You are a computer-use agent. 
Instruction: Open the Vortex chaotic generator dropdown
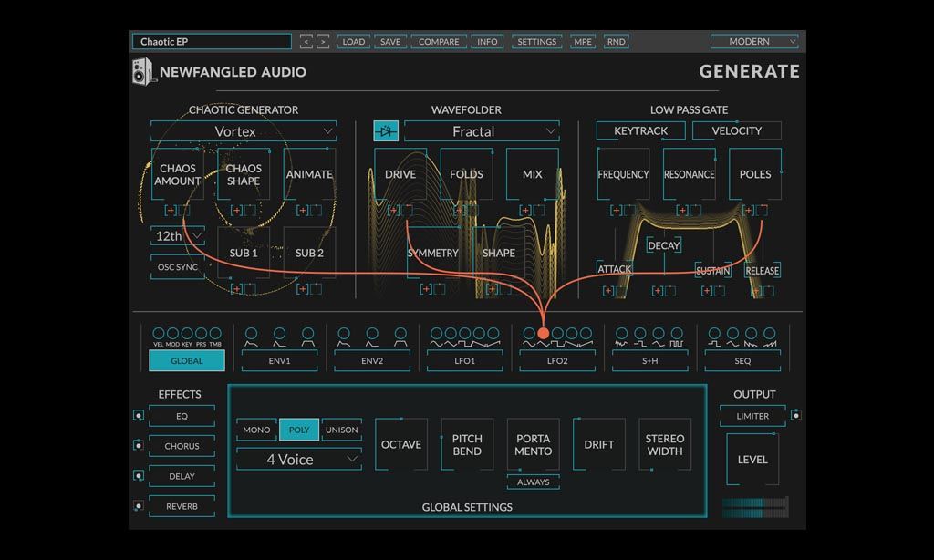pos(244,131)
